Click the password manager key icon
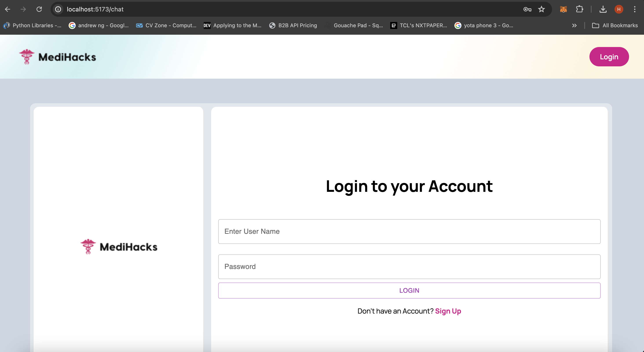 (x=527, y=9)
